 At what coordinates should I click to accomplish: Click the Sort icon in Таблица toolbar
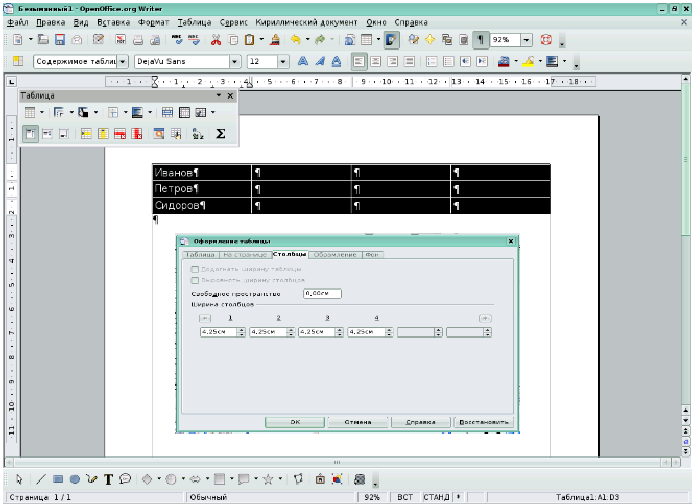tap(198, 133)
